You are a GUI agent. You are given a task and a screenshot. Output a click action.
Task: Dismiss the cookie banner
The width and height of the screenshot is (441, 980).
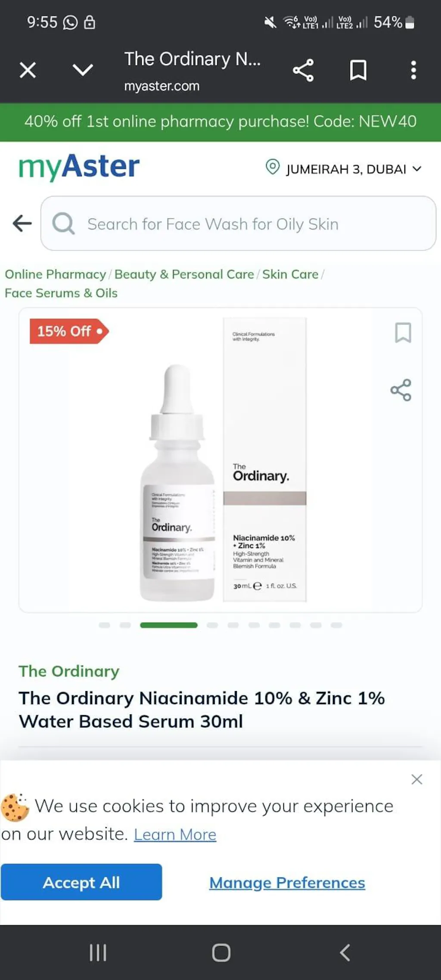416,779
